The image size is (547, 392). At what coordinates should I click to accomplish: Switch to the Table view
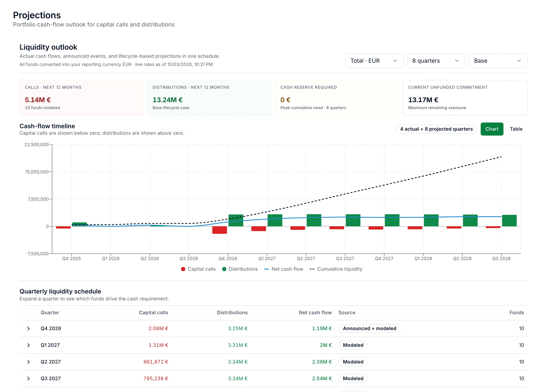tap(516, 129)
